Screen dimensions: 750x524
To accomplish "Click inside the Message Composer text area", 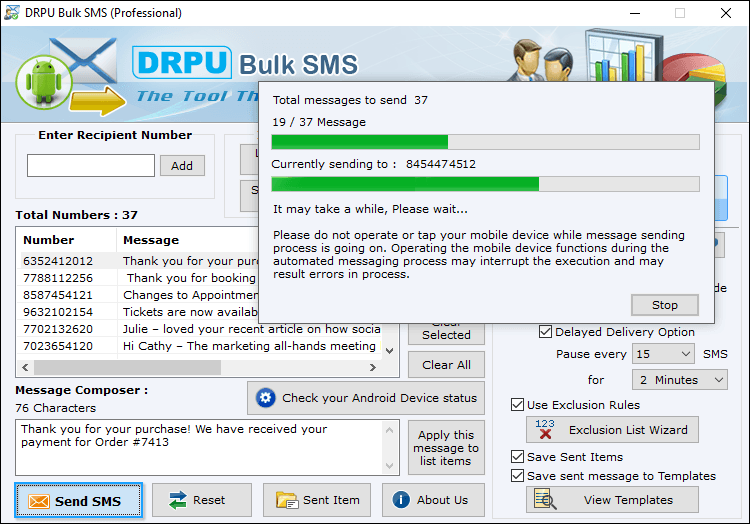I will point(199,448).
